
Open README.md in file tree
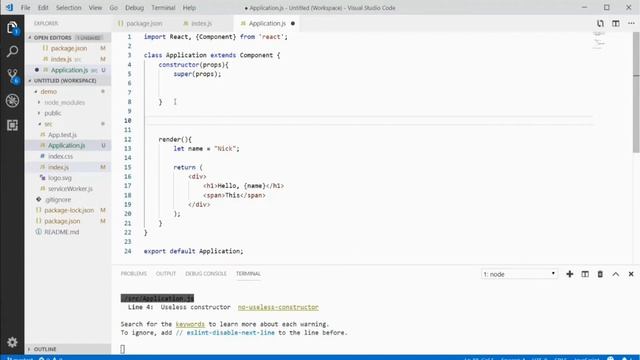point(62,232)
